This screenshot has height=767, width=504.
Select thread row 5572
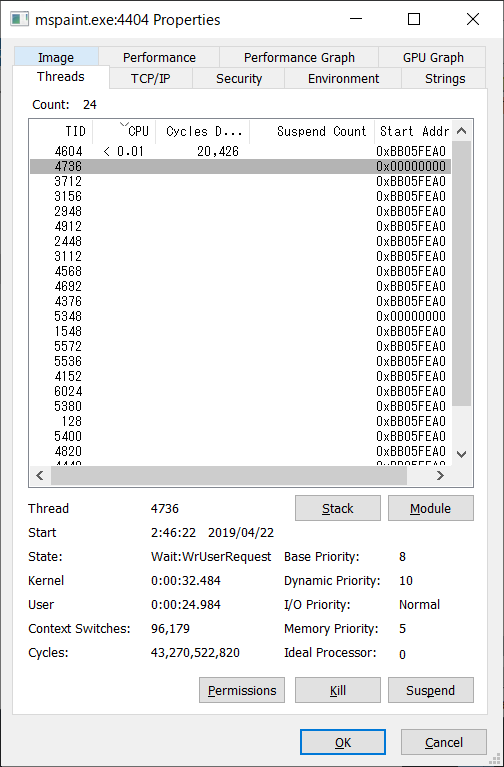tap(240, 346)
